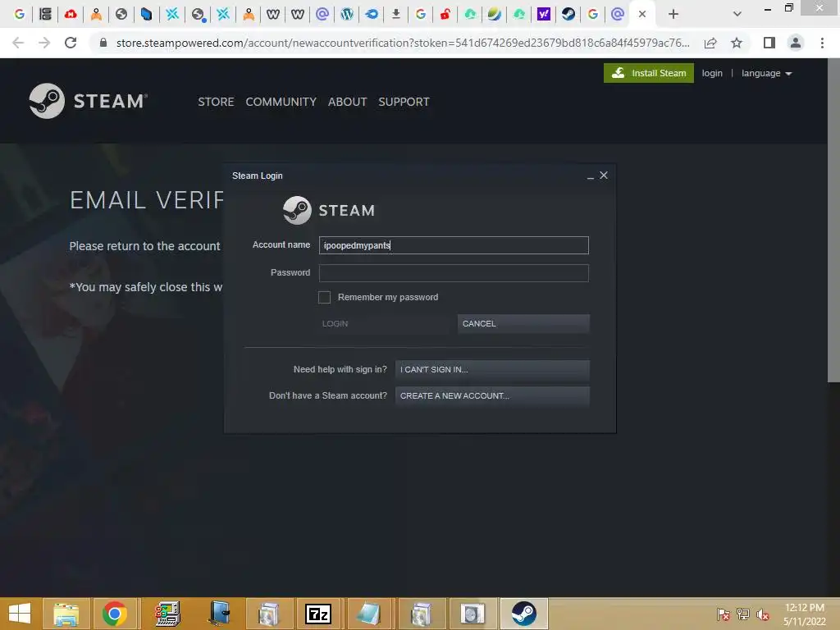Viewport: 840px width, 630px height.
Task: Reload the Steam verification page
Action: point(71,43)
